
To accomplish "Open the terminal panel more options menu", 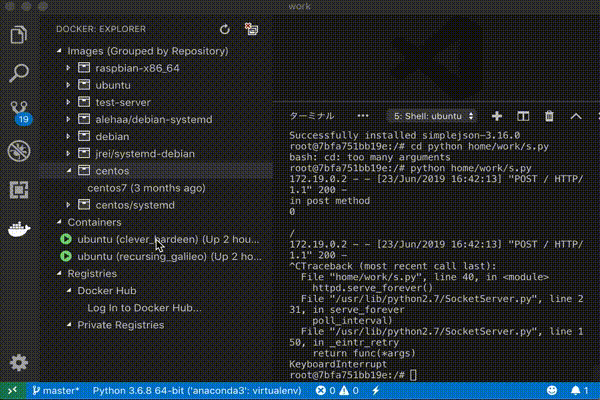I will click(363, 116).
